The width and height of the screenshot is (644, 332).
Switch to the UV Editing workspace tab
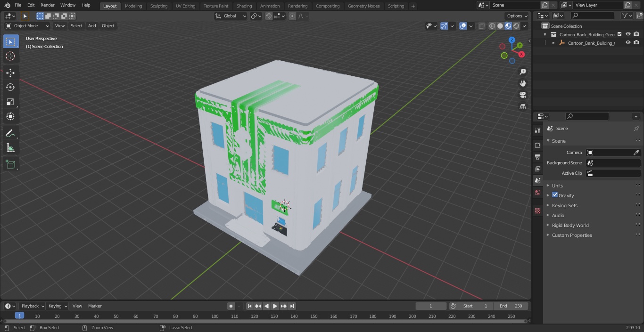(x=185, y=6)
